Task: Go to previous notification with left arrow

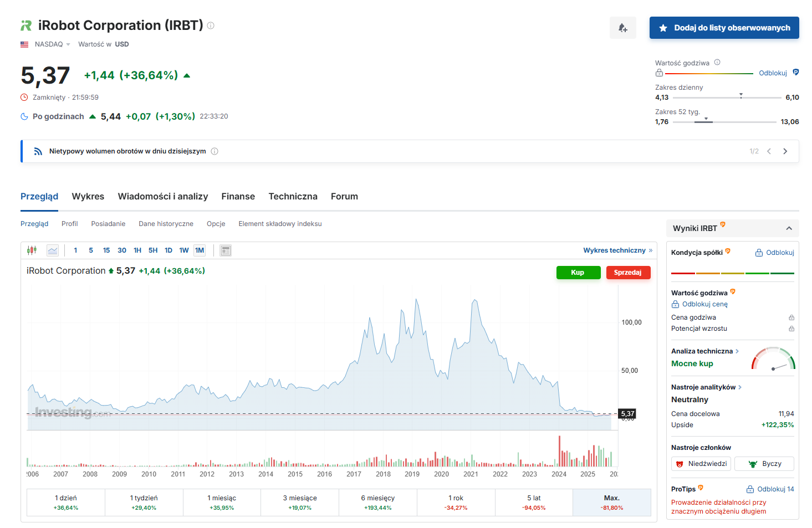Action: pos(769,151)
